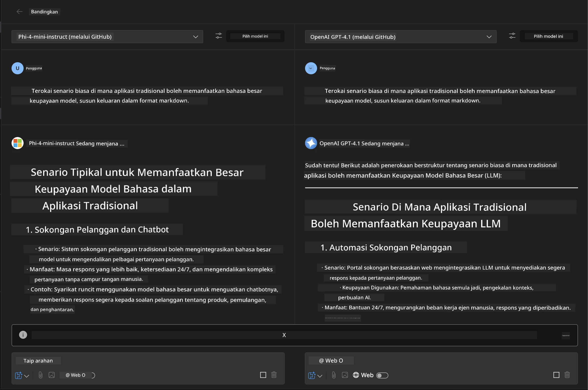The height and width of the screenshot is (390, 588).
Task: Clear the right chat with the trash icon
Action: (567, 375)
